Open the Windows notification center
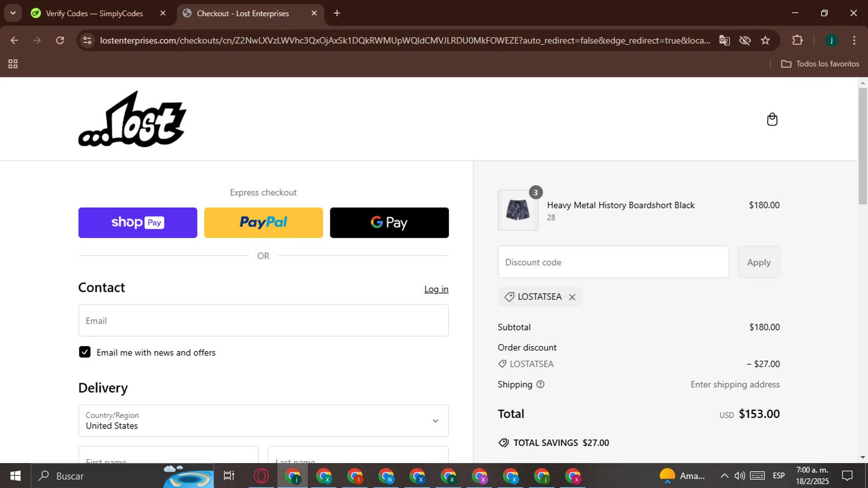This screenshot has height=488, width=868. (847, 476)
